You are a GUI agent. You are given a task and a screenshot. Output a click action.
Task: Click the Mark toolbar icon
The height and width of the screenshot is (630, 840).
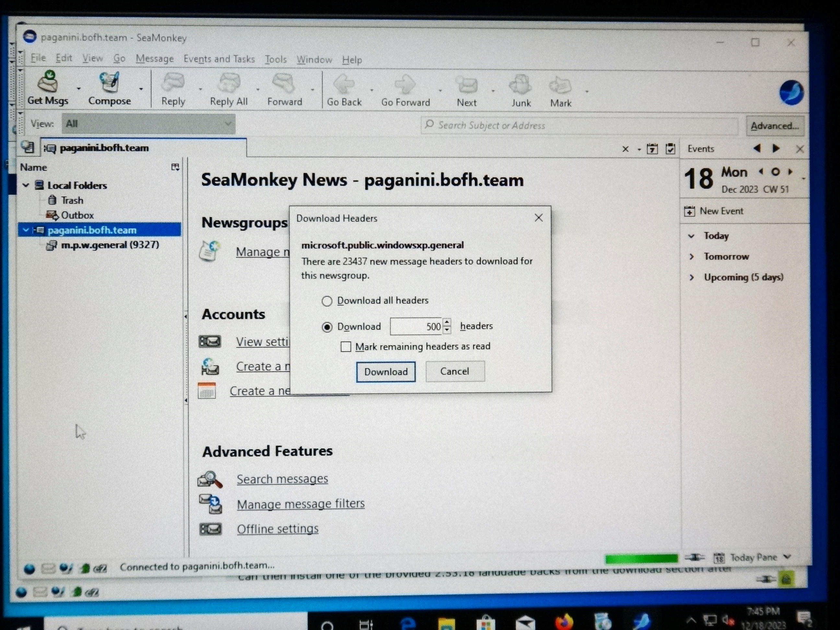pyautogui.click(x=561, y=86)
